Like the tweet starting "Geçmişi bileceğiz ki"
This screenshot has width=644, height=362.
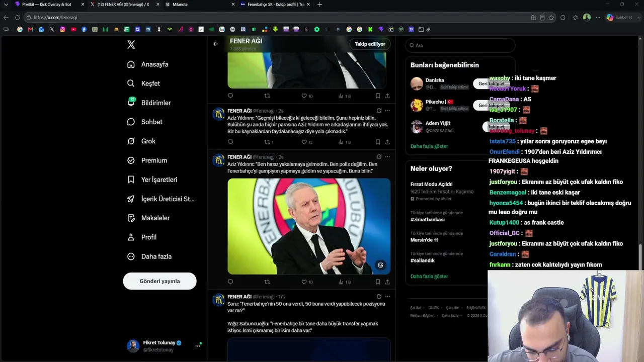point(307,142)
